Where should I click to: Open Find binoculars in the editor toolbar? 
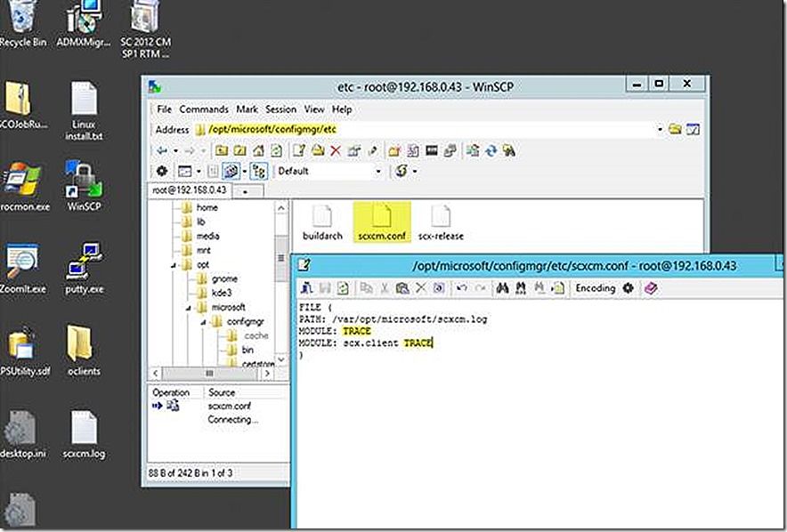point(502,288)
